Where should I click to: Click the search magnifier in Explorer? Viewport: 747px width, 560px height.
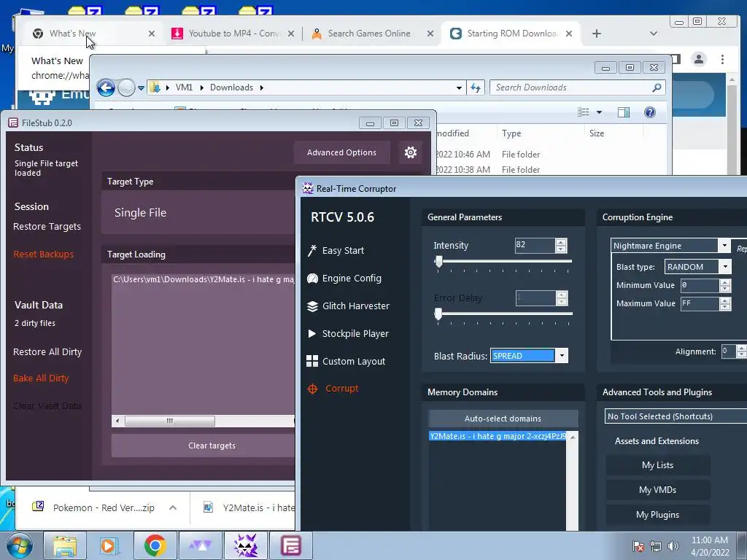click(657, 87)
